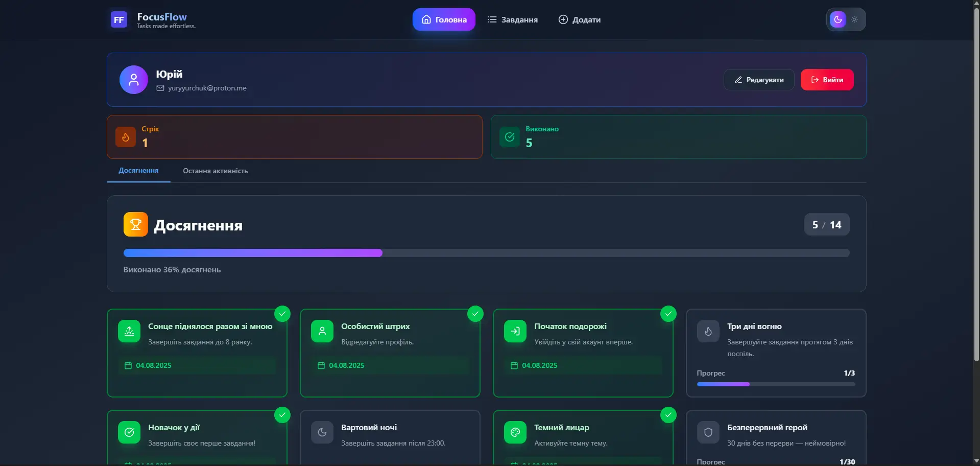Click the Вартовий ночі achievement title
980x466 pixels.
369,427
